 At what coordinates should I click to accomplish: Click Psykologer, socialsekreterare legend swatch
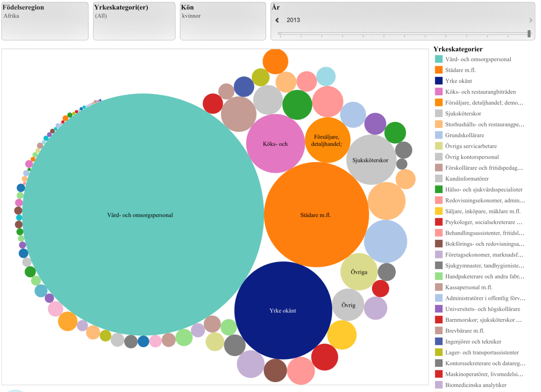pos(439,222)
